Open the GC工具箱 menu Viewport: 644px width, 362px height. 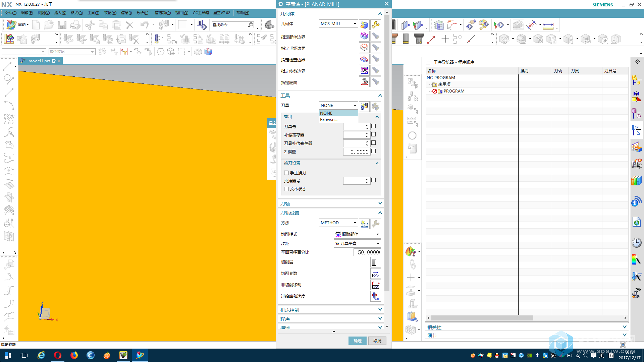click(201, 13)
